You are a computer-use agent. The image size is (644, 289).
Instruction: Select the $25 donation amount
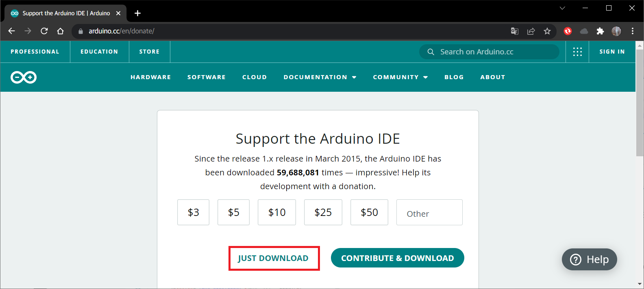pos(323,212)
